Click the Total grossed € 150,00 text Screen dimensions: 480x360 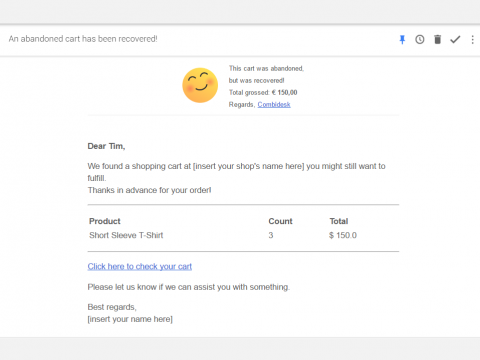click(263, 93)
